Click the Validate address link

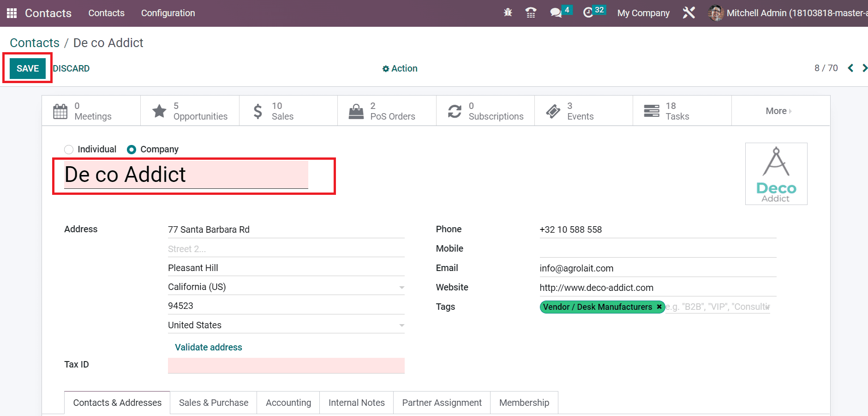pos(209,347)
